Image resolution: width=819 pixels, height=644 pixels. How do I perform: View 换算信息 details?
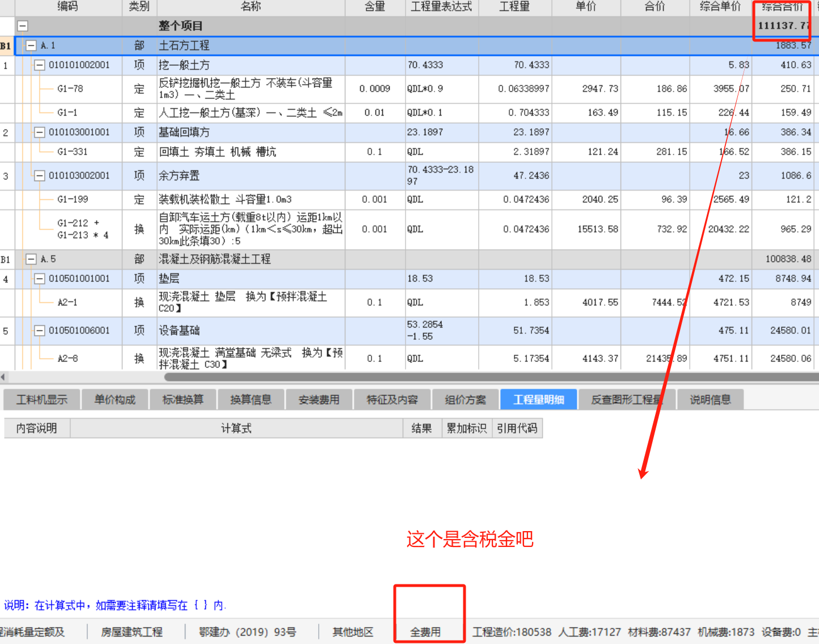tap(251, 399)
